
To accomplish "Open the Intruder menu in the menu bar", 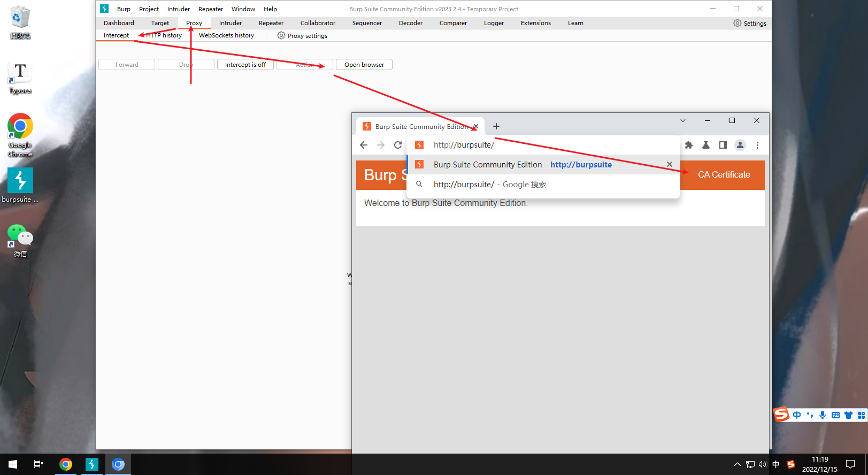I will pyautogui.click(x=179, y=9).
